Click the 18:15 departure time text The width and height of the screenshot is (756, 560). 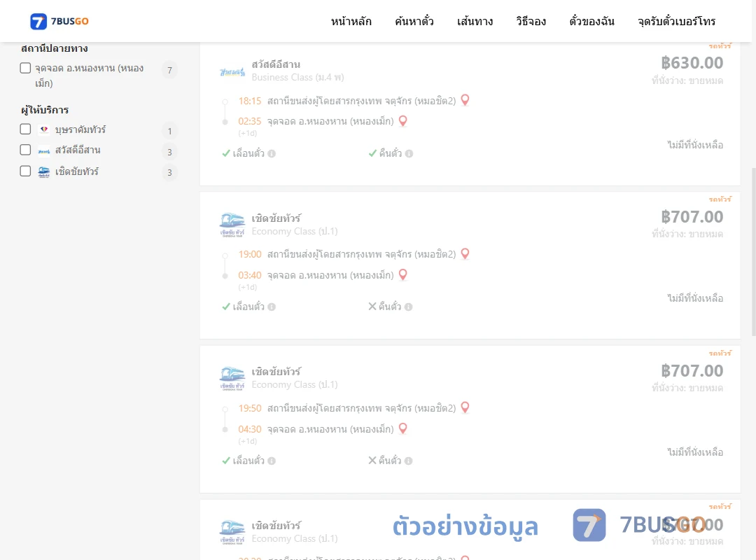click(250, 101)
